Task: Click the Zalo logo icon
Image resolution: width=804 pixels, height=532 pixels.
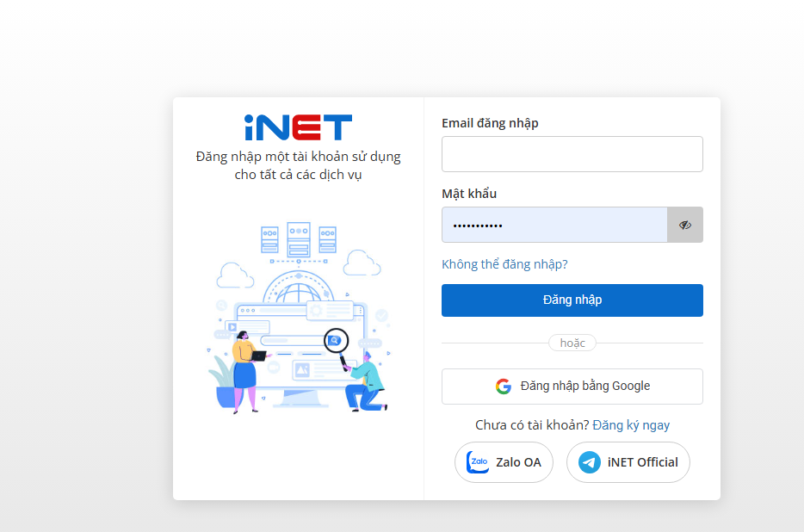Action: (x=478, y=462)
